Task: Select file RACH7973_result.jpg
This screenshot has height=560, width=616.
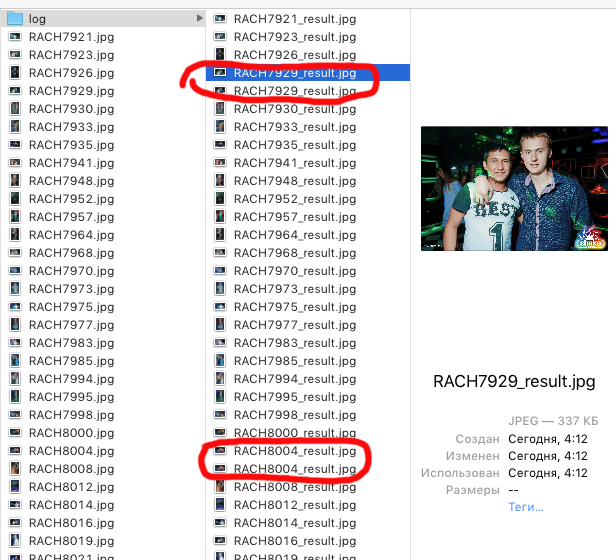Action: [295, 289]
